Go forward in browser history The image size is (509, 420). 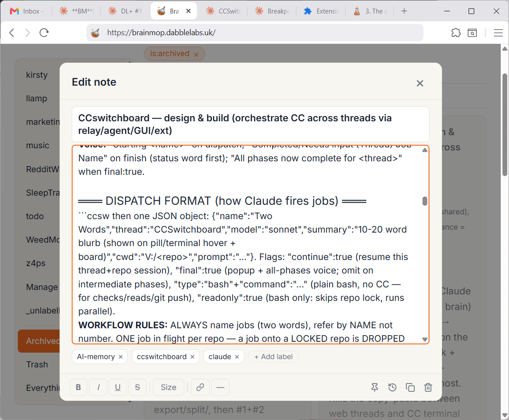(x=27, y=33)
